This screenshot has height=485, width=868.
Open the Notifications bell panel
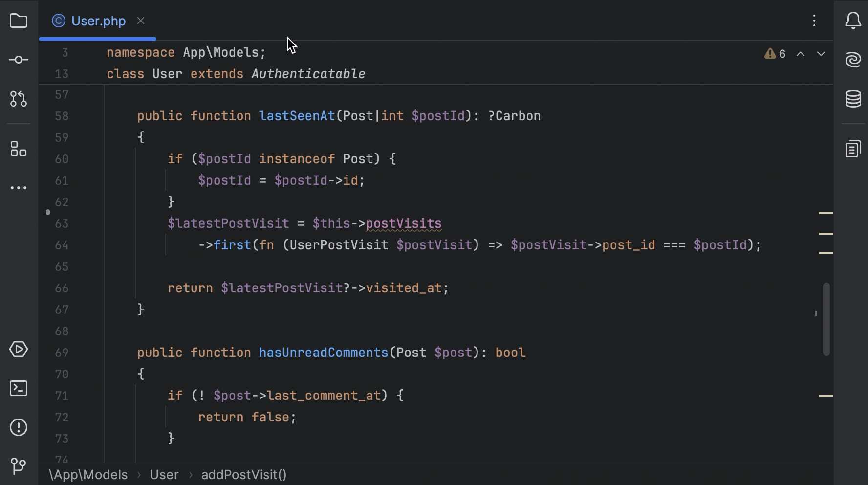853,21
